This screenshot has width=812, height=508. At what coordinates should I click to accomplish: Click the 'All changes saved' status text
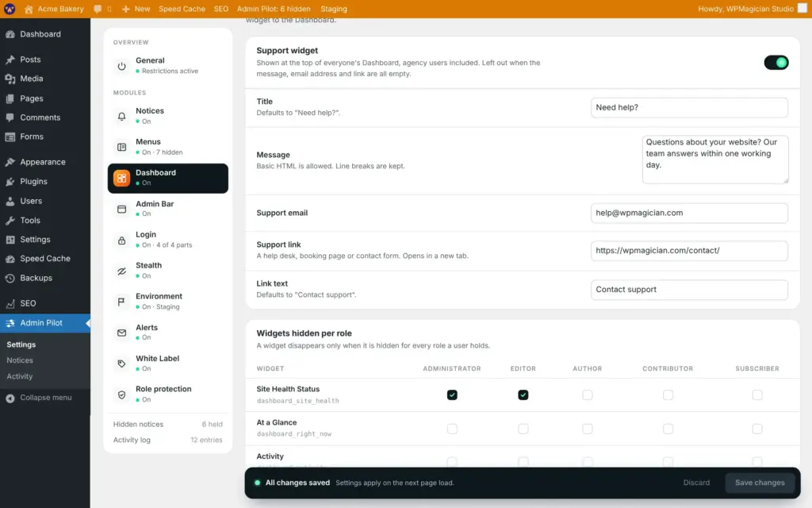pyautogui.click(x=297, y=483)
